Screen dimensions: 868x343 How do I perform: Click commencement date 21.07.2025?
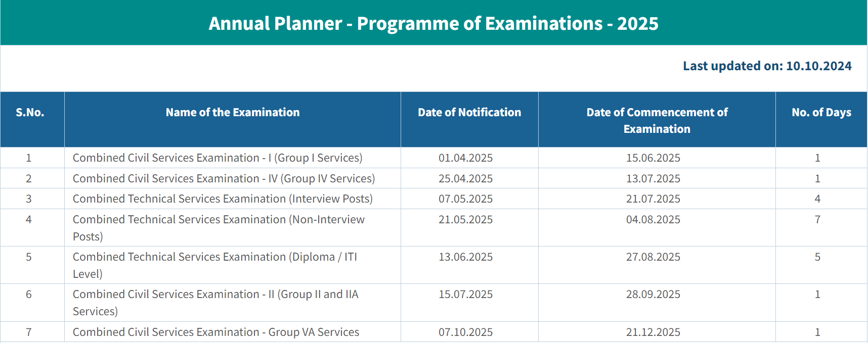coord(653,199)
